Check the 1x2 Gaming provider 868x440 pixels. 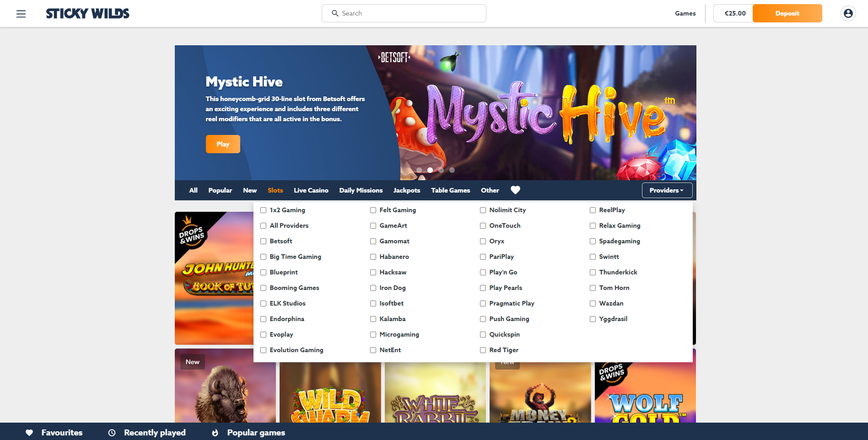(264, 210)
